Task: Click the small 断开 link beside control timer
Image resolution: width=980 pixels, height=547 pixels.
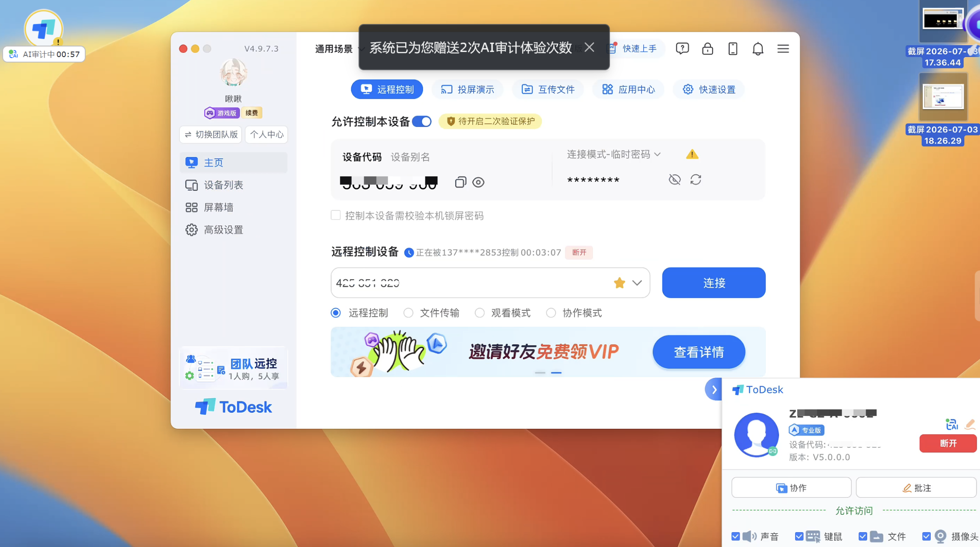Action: (x=579, y=252)
